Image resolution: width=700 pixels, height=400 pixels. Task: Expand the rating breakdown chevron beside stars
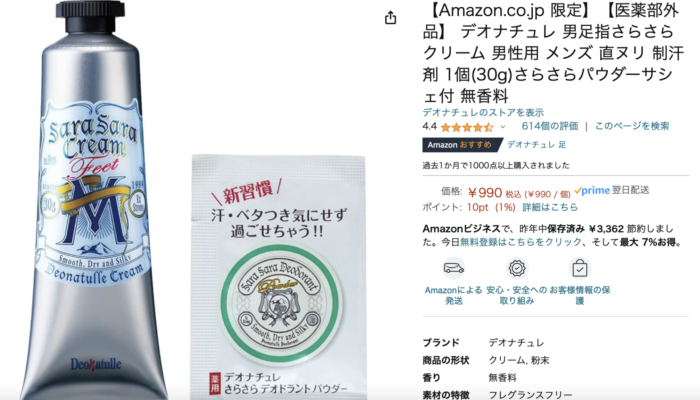click(x=503, y=127)
